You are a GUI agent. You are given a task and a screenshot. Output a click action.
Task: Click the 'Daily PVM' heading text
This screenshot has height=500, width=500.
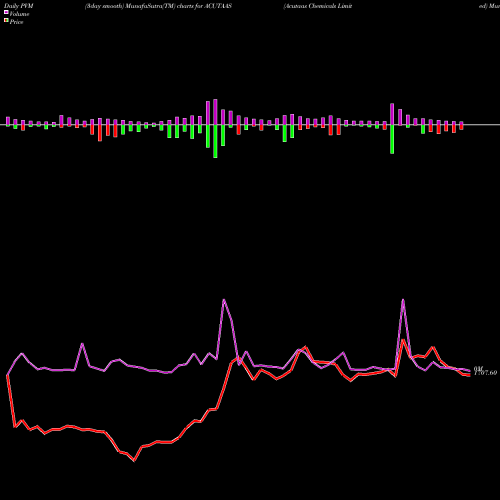point(20,6)
